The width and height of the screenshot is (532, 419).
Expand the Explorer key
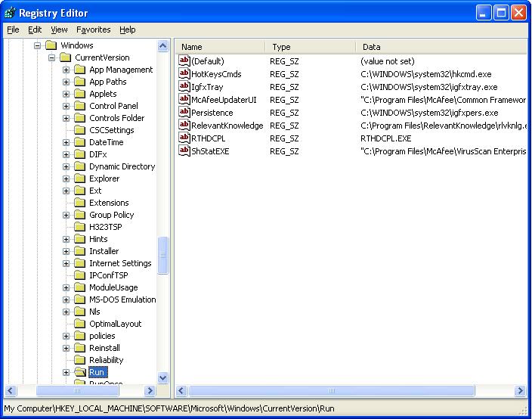pos(66,179)
